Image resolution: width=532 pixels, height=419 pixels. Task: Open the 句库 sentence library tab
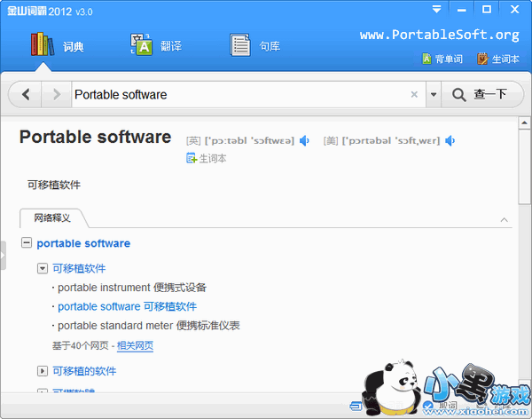pos(255,45)
